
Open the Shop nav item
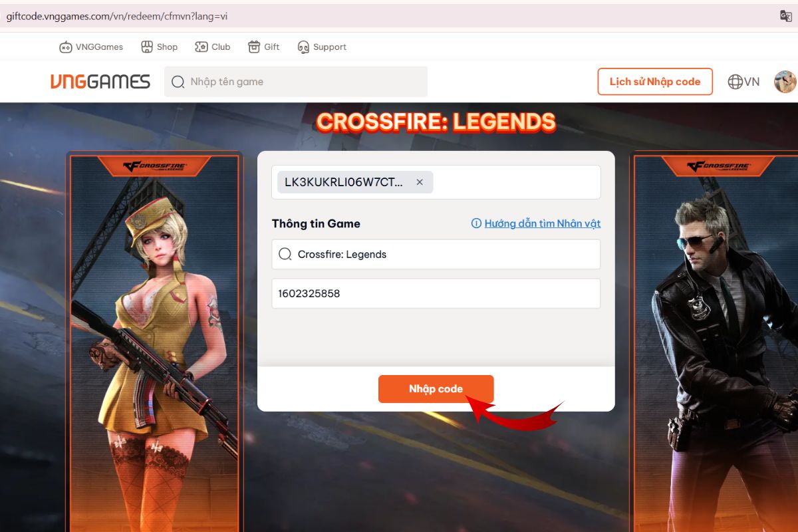click(159, 47)
